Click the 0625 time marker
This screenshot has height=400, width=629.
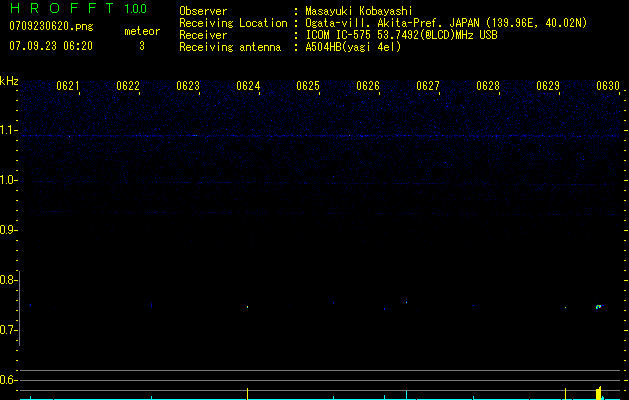308,86
